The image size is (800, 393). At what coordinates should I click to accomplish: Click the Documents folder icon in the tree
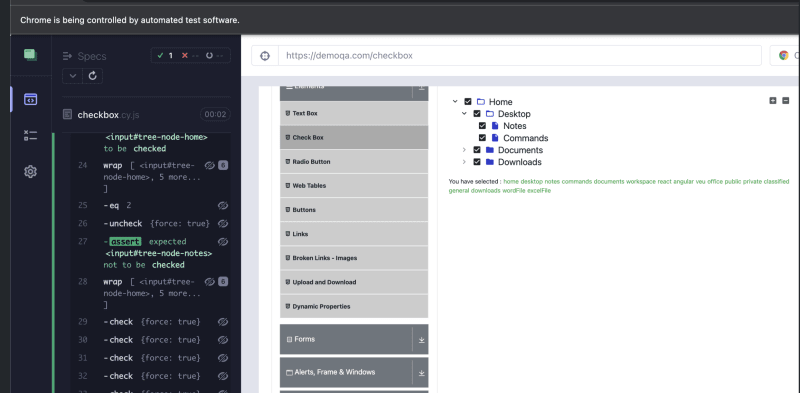490,150
